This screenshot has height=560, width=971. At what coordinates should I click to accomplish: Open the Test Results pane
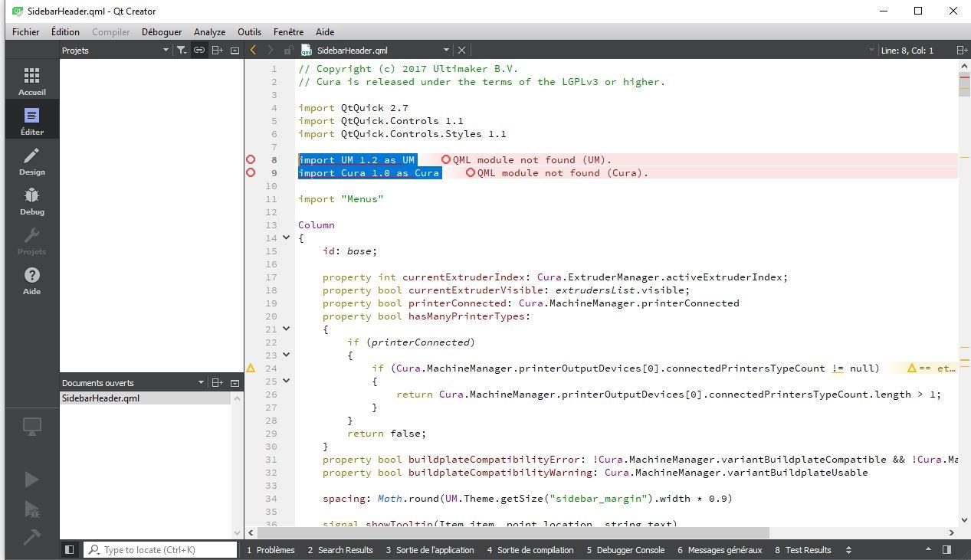(802, 550)
